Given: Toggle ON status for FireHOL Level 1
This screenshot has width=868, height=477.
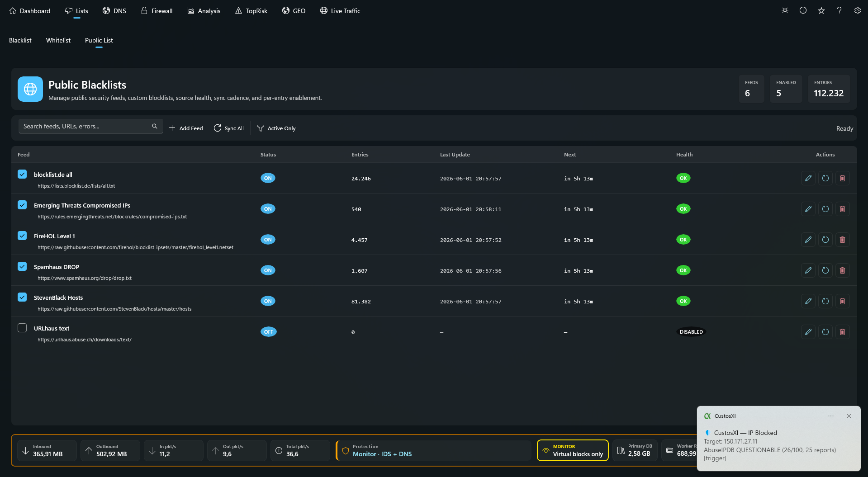Looking at the screenshot, I should click(x=268, y=240).
